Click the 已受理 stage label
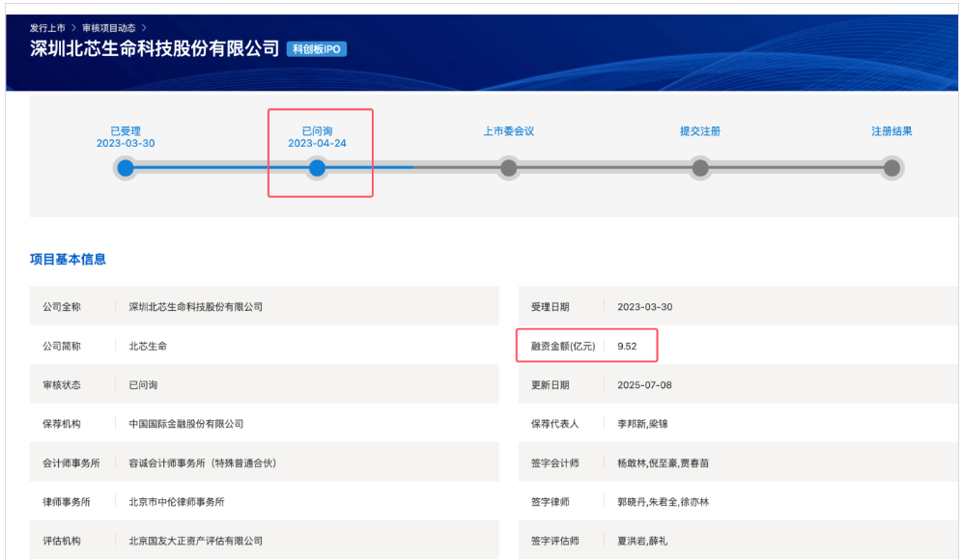The image size is (962, 560). [126, 130]
